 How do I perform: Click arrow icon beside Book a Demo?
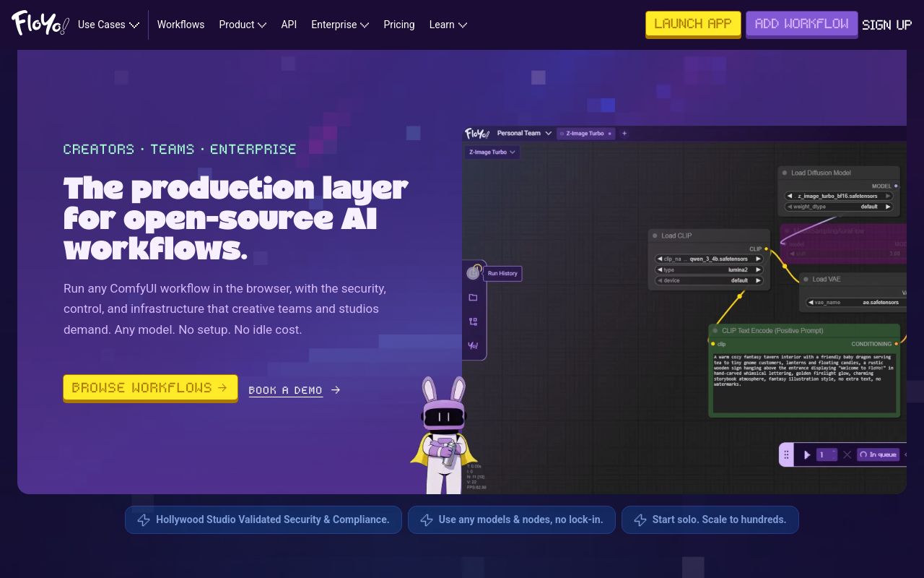click(336, 390)
